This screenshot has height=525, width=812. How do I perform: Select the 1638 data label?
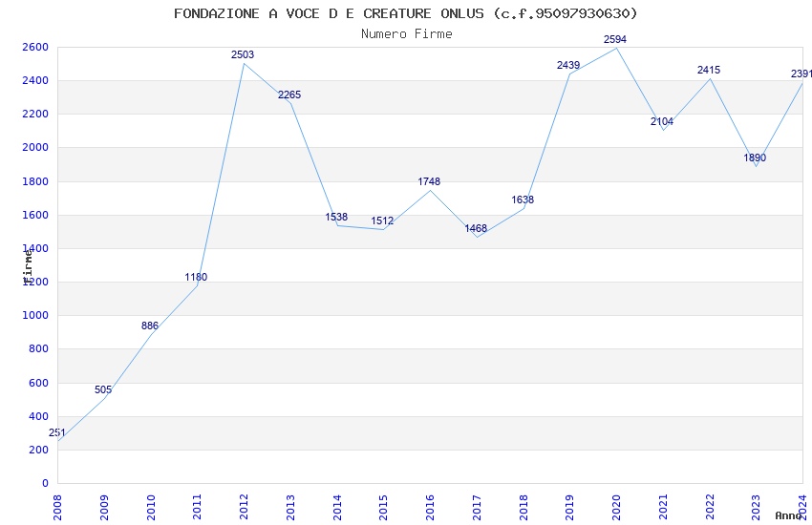click(523, 199)
